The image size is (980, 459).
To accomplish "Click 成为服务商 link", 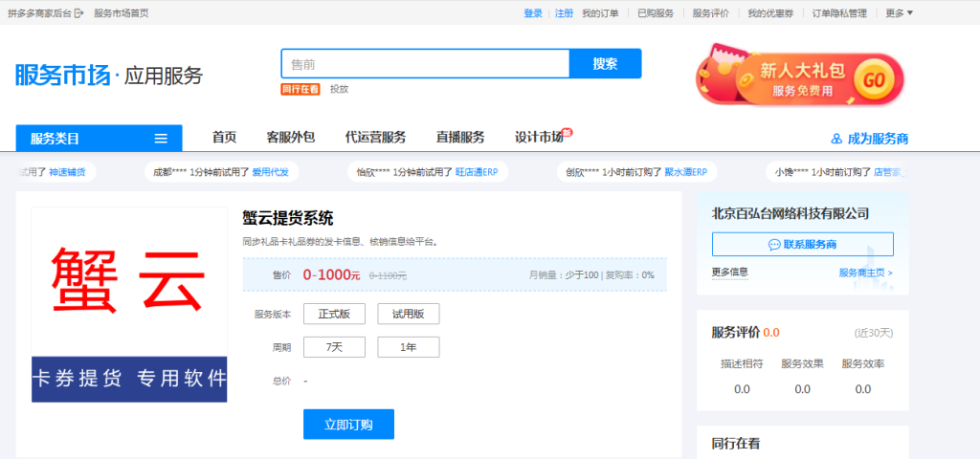I will tap(878, 139).
